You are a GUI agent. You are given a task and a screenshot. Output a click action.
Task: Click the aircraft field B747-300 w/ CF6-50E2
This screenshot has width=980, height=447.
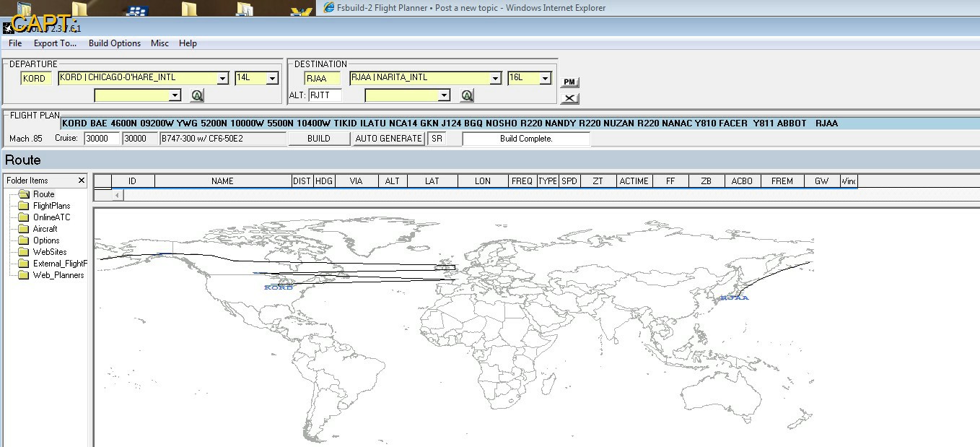pyautogui.click(x=223, y=139)
